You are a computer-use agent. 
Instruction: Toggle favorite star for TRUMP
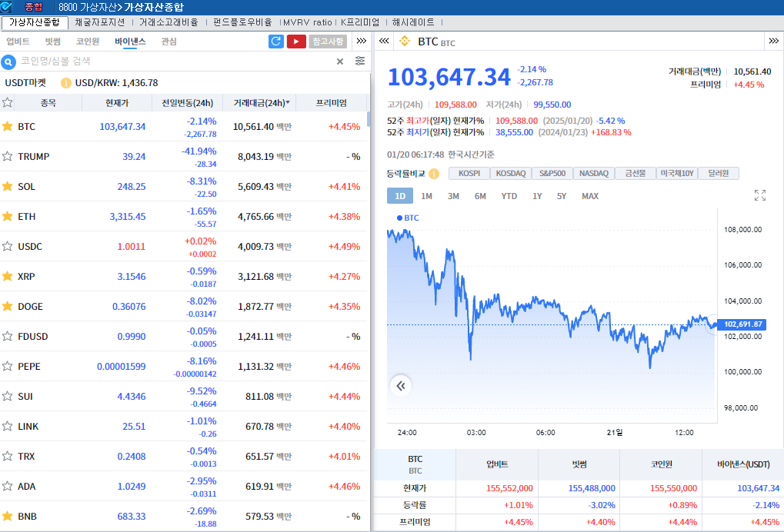click(x=8, y=156)
